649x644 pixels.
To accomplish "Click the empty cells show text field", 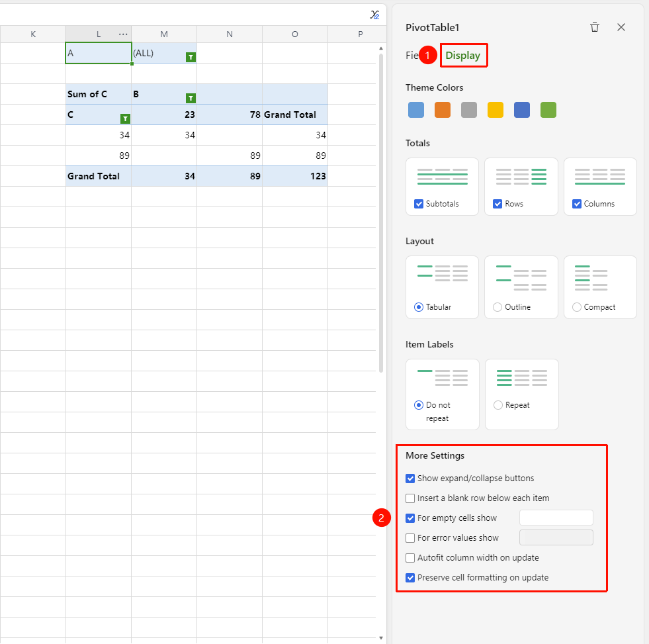I will point(556,518).
